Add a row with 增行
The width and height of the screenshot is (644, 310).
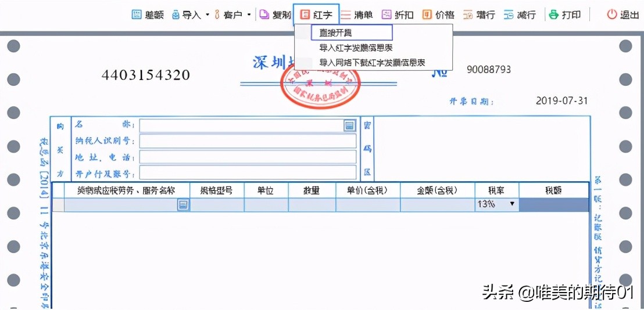click(478, 15)
